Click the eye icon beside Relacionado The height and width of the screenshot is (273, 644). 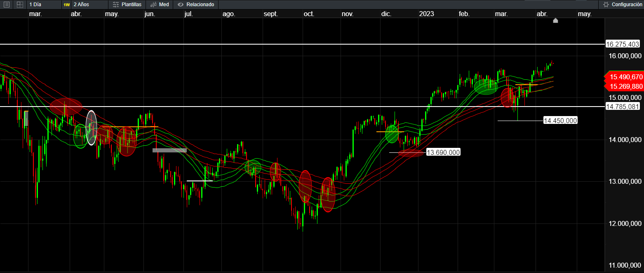[180, 5]
